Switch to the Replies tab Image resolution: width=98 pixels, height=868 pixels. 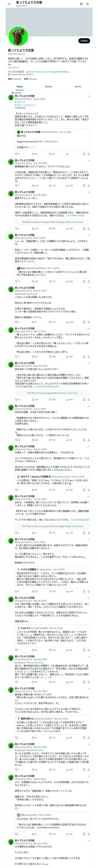[49, 87]
